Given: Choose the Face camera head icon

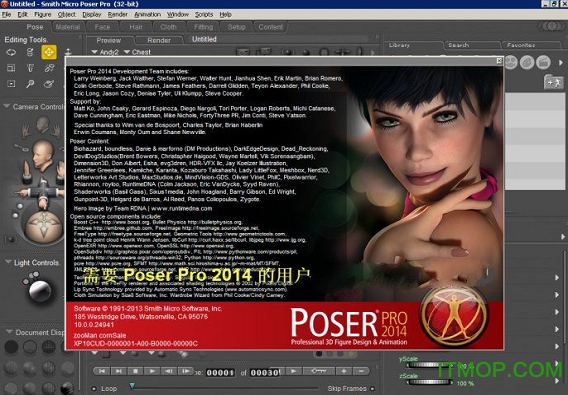Looking at the screenshot, I should pos(42,124).
